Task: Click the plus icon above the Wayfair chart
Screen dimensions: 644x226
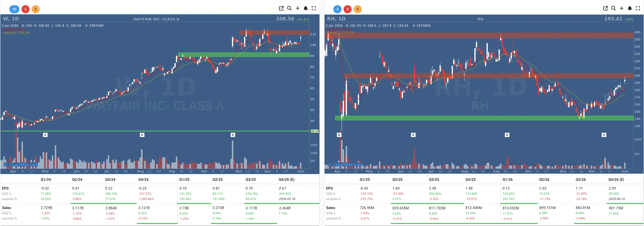Action: (297, 8)
